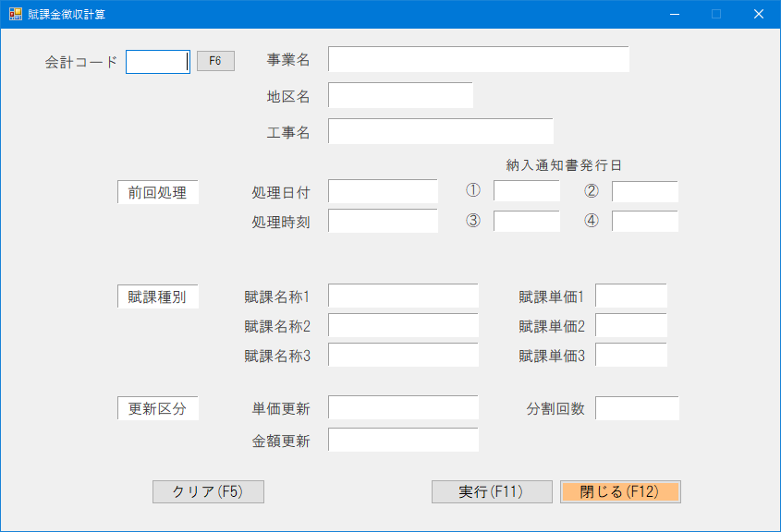Screen dimensions: 781x532
Task: Click the ① 納入通知書発行日 field
Action: tap(526, 191)
